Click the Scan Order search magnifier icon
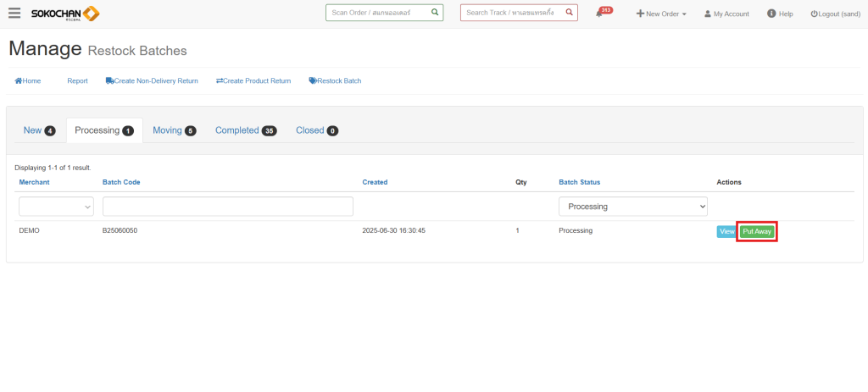 pos(434,13)
